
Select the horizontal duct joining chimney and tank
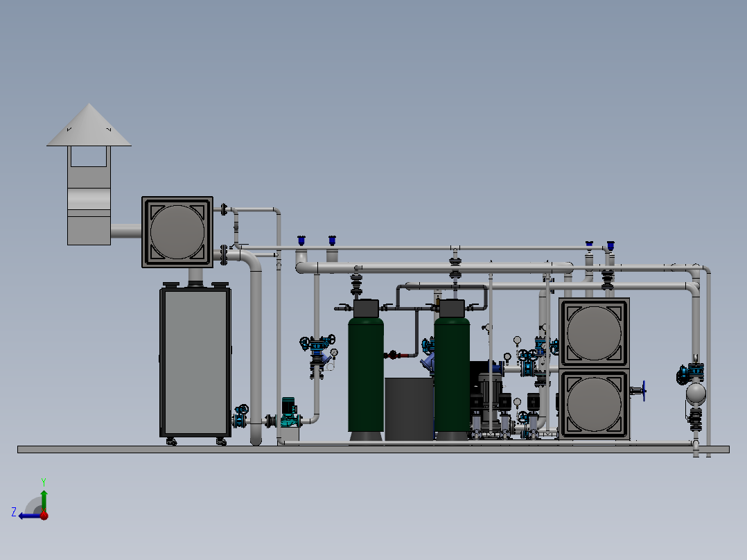[126, 231]
